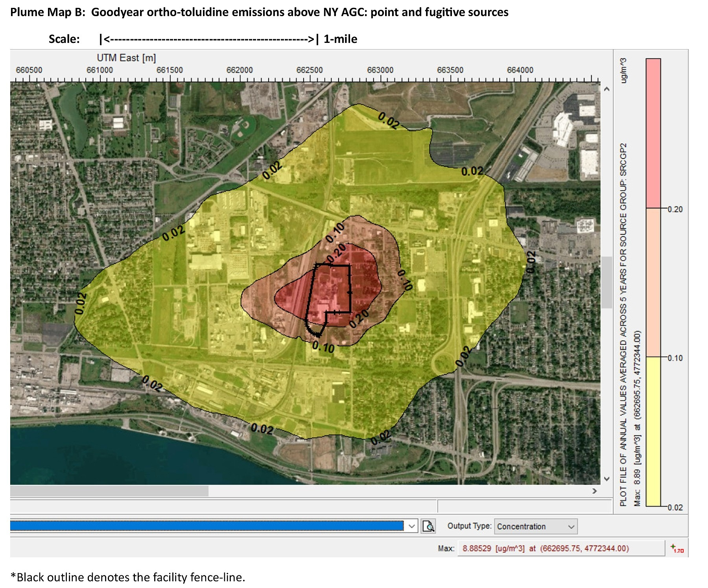The height and width of the screenshot is (588, 708).
Task: Expand the blue highlighted plot file dropdown
Action: click(411, 526)
